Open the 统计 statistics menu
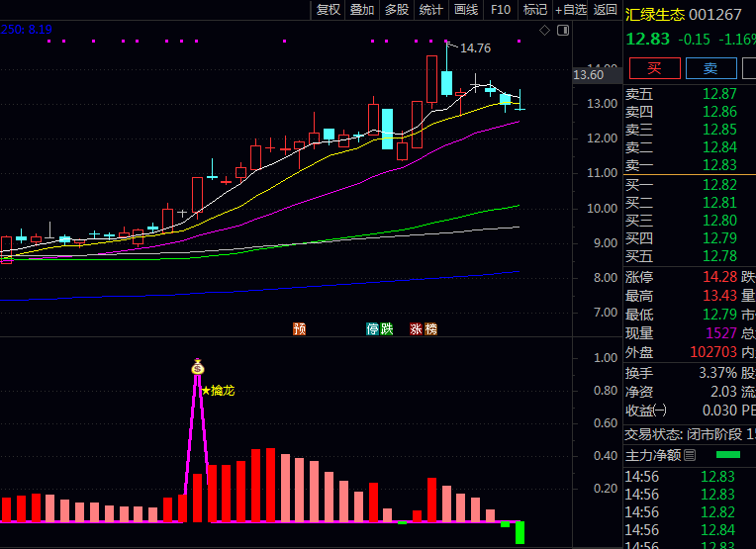This screenshot has width=756, height=549. coord(430,10)
